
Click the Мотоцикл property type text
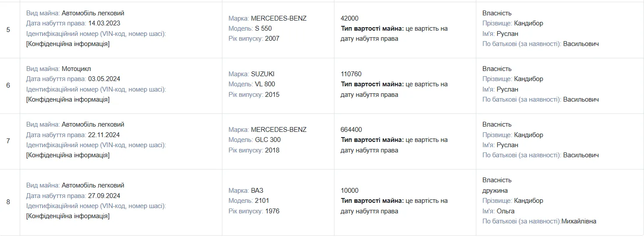click(x=76, y=69)
